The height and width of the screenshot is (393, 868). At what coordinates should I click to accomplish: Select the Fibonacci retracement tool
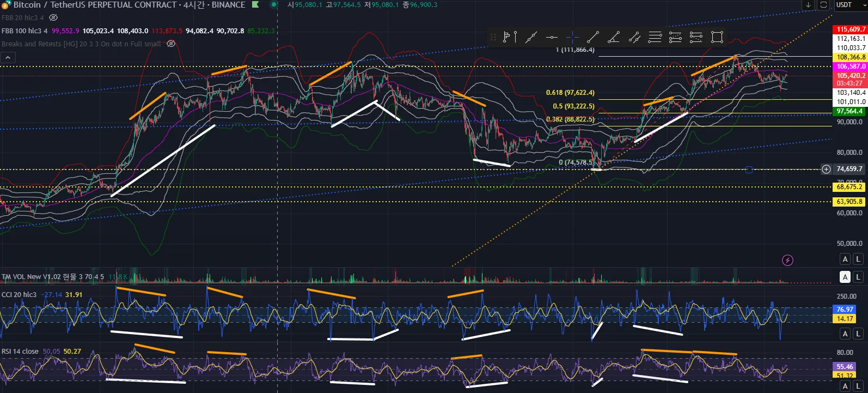655,37
